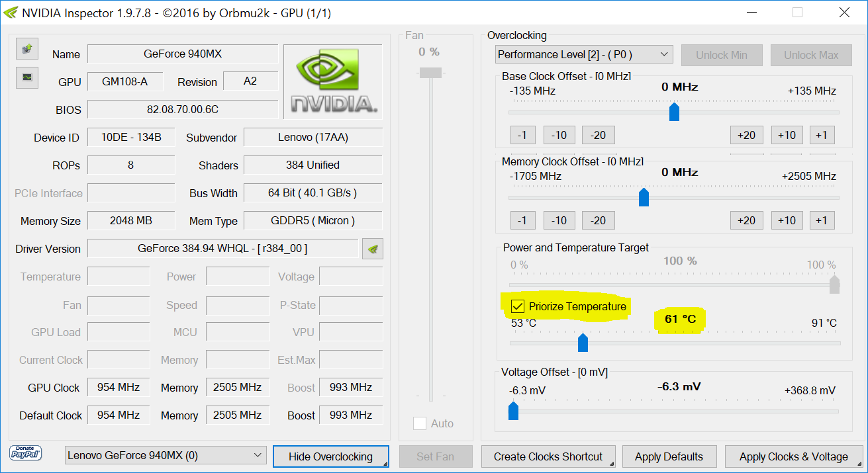Screen dimensions: 868x473
Task: Click -20 under Base Clock Offset
Action: pos(599,135)
